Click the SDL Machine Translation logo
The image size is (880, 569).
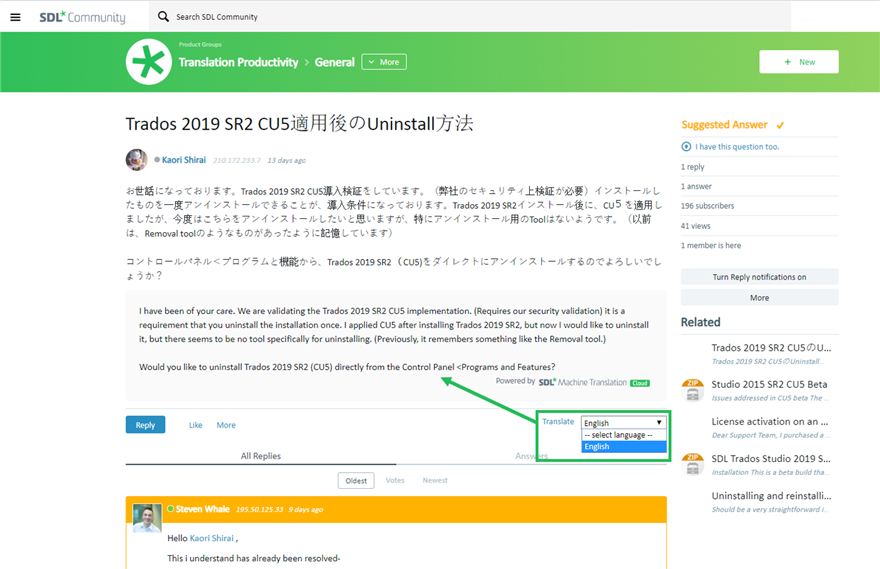(583, 382)
